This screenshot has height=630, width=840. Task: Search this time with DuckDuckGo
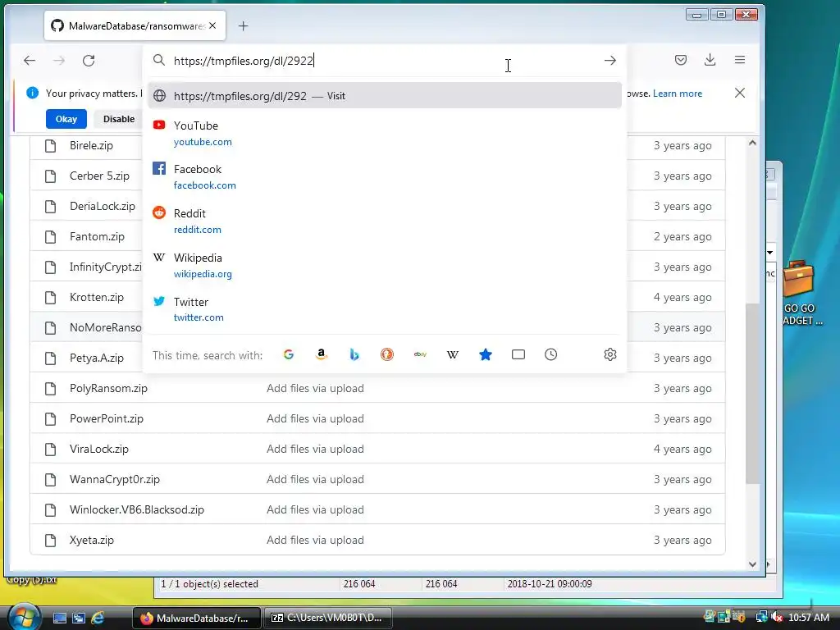pos(387,354)
